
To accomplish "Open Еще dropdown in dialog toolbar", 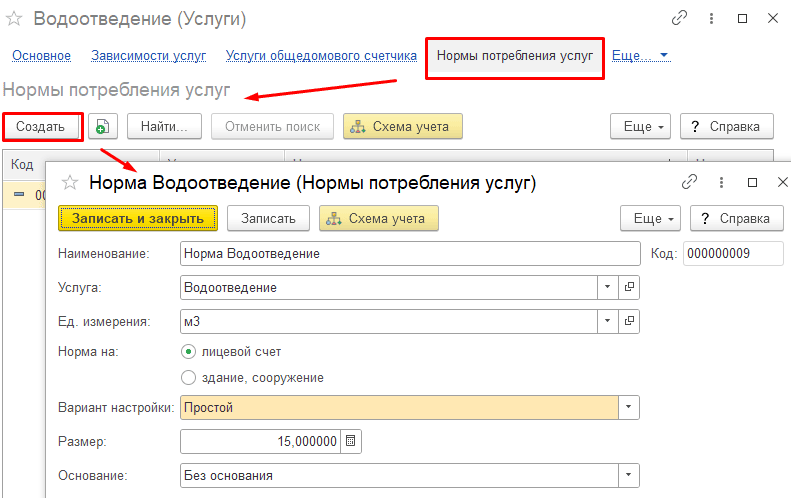I will 650,218.
